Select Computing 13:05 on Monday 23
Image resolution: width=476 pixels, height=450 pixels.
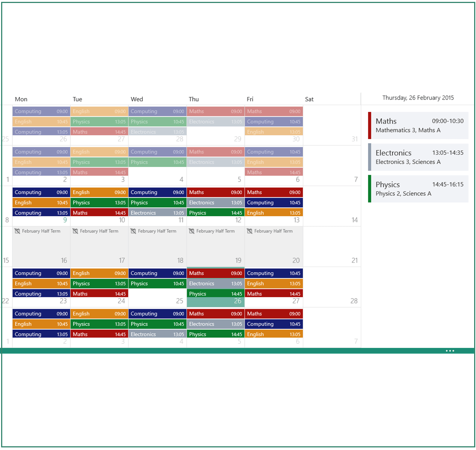click(x=41, y=293)
